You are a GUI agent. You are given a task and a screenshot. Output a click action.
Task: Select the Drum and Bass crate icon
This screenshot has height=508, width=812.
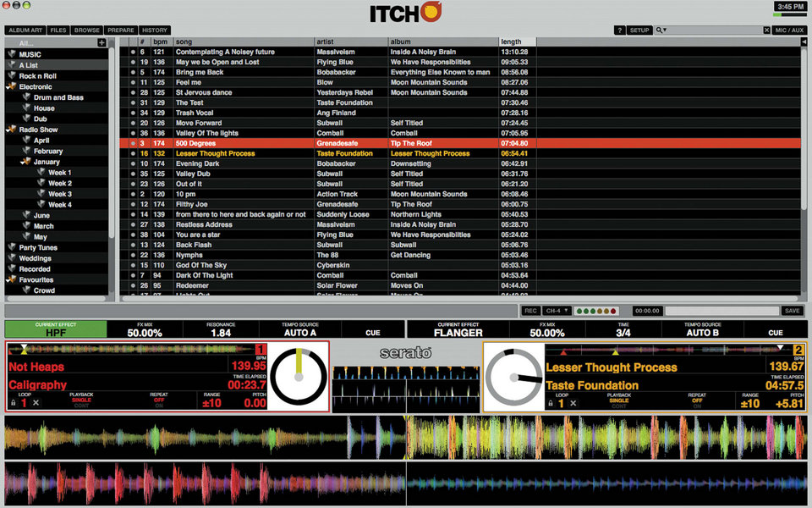pyautogui.click(x=26, y=97)
